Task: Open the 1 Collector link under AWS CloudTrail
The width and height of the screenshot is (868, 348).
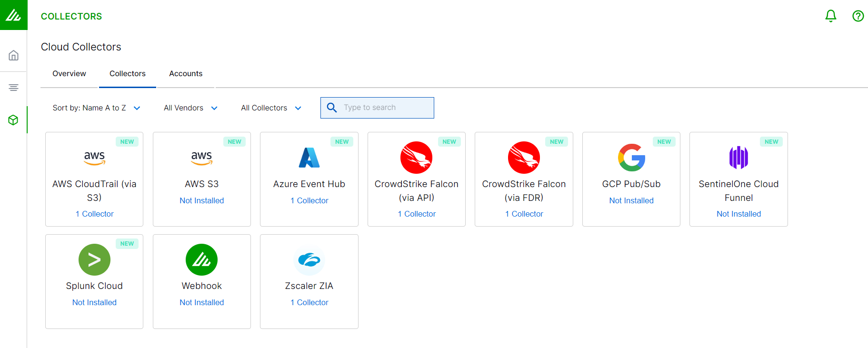Action: pos(94,214)
